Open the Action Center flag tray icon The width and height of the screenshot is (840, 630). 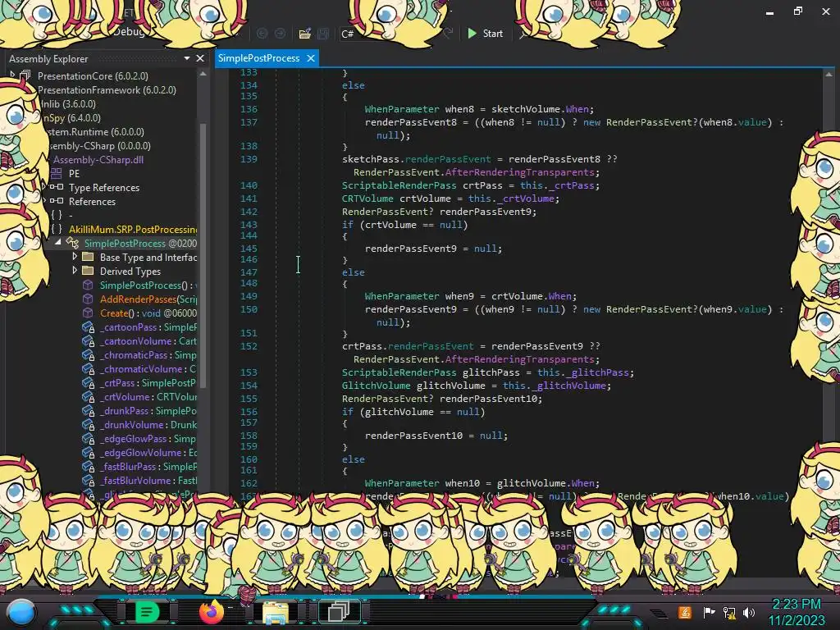pyautogui.click(x=709, y=612)
